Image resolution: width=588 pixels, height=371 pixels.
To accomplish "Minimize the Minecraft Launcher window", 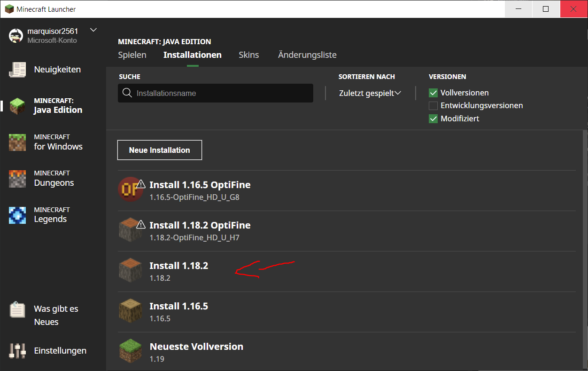I will pos(518,9).
